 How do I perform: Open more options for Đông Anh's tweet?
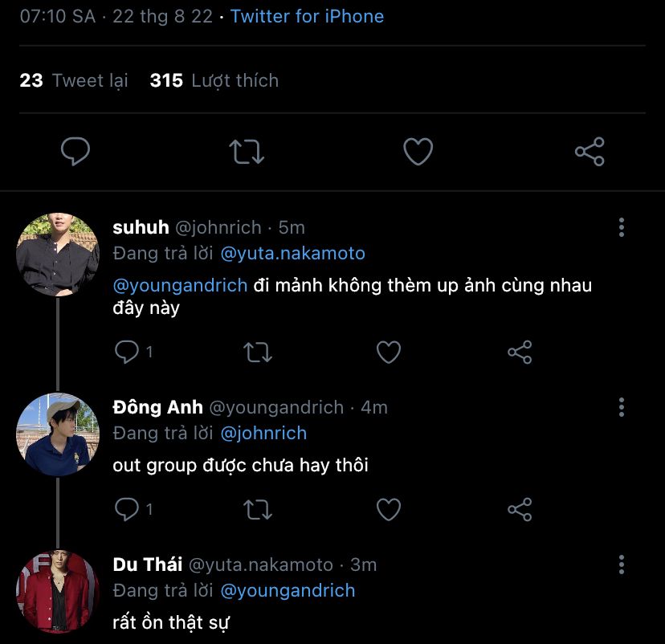(x=621, y=407)
